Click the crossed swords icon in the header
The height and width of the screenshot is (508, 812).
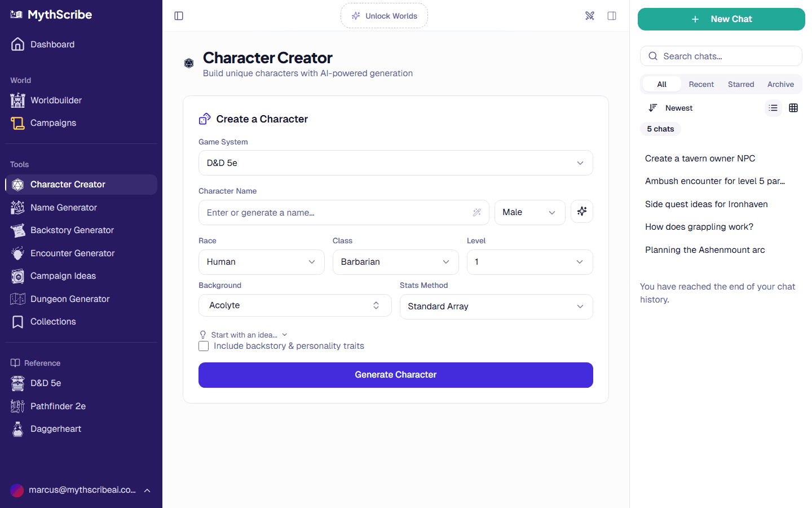pyautogui.click(x=590, y=16)
